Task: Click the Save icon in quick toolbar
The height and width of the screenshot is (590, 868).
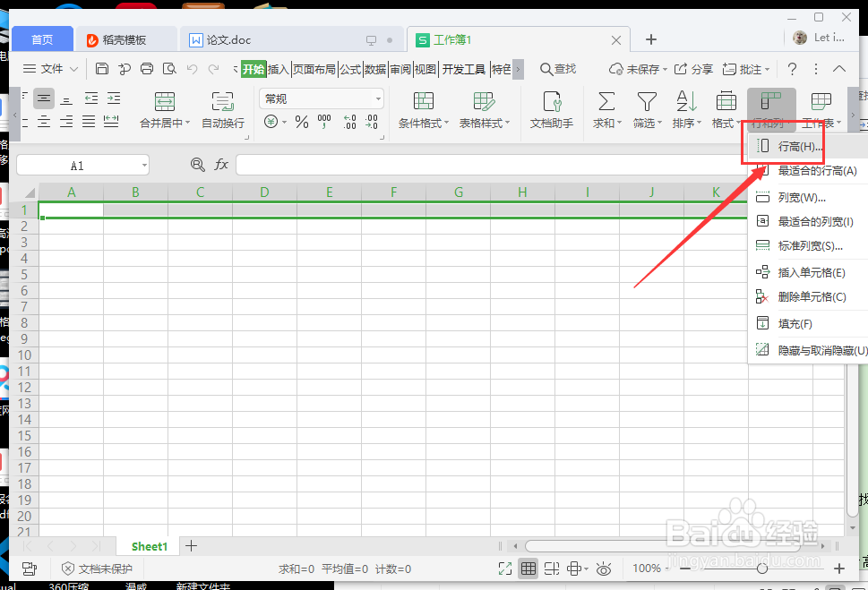Action: coord(102,69)
